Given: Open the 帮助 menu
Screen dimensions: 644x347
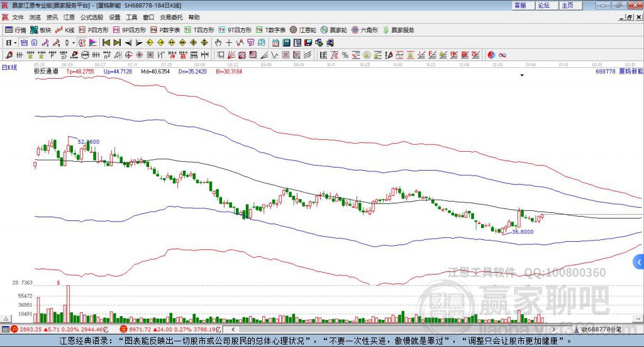Looking at the screenshot, I should 194,17.
